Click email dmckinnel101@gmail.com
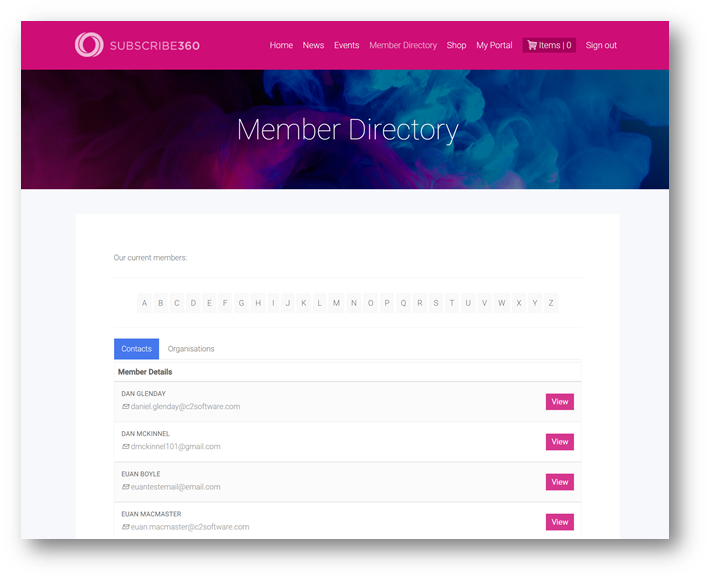Screen dimensions: 711x581 click(x=175, y=447)
